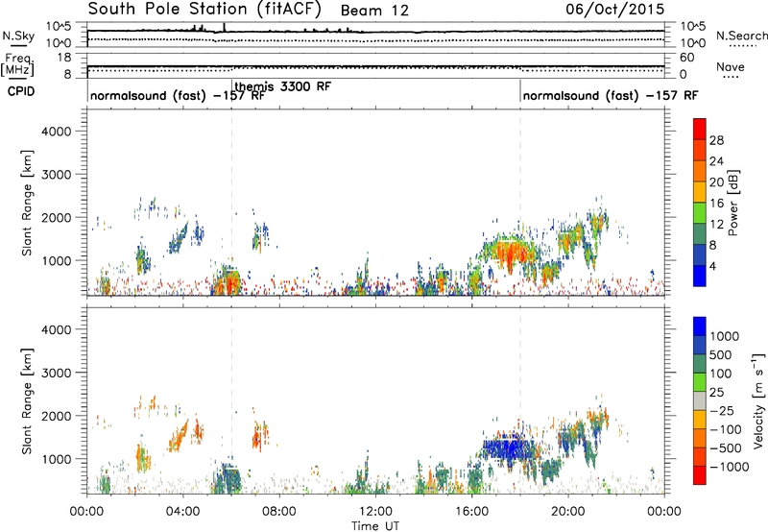This screenshot has height=532, width=768.
Task: Click the '08:00' time axis tick label
Action: (279, 512)
